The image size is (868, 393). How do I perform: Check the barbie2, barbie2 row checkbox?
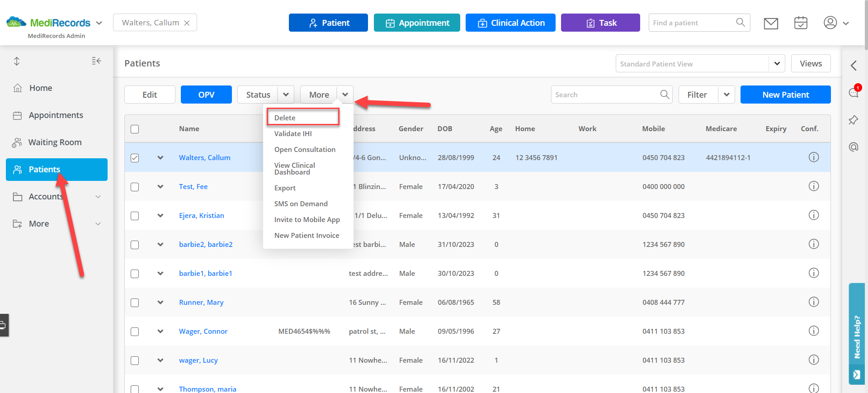(135, 245)
